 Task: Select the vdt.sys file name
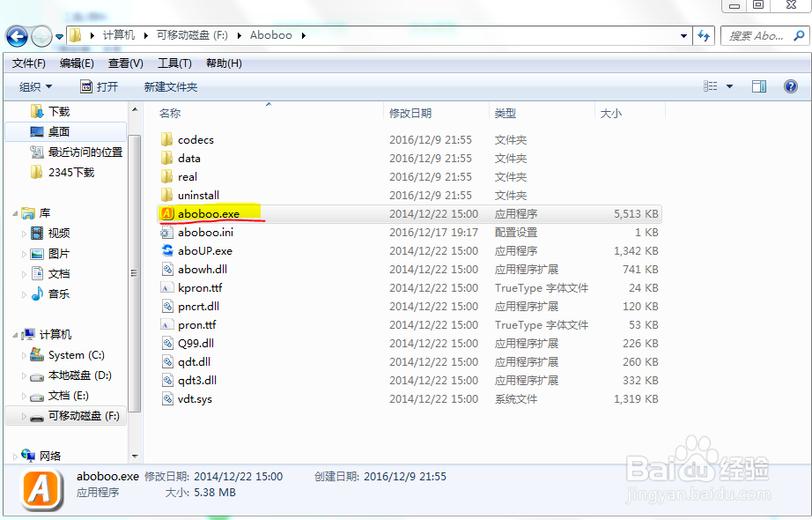point(195,399)
